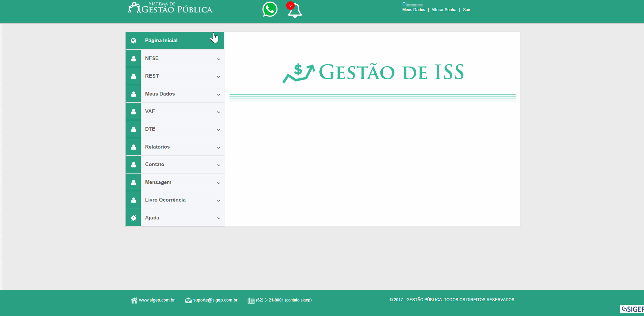Open the WhatsApp contact icon
This screenshot has width=644, height=316.
point(270,9)
